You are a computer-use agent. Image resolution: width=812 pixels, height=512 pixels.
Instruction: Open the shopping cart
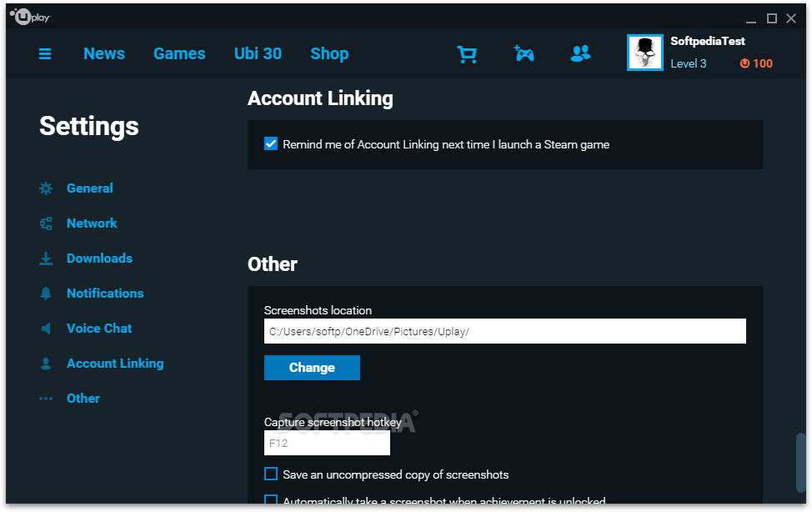[x=467, y=54]
